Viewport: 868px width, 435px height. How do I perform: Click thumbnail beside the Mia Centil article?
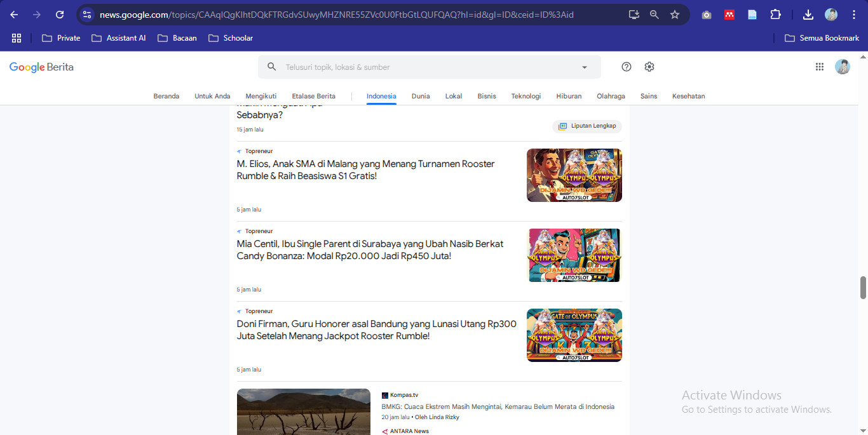pos(574,255)
